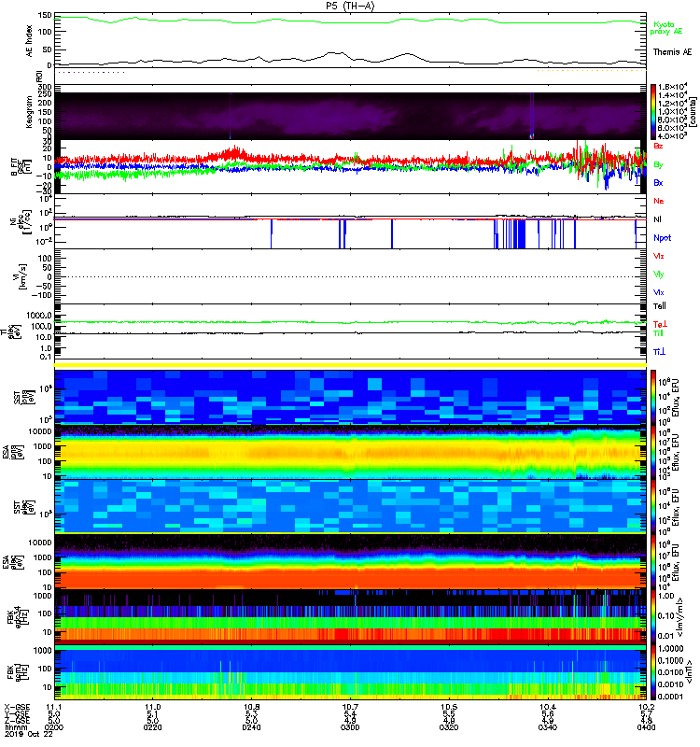Click the X-GSE value 10.2

[646, 707]
